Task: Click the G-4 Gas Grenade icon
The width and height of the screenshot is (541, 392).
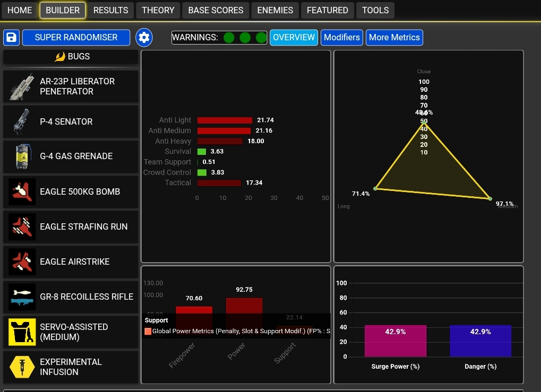Action: click(22, 156)
